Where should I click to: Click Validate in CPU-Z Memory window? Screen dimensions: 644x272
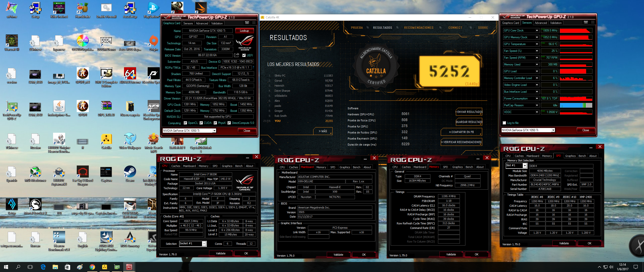[x=451, y=254]
